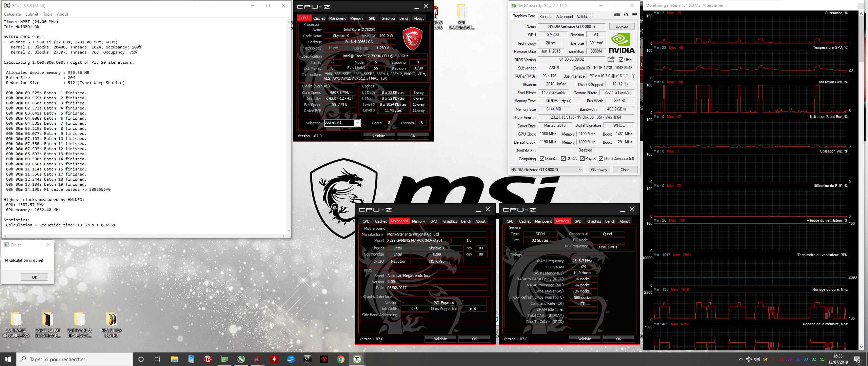
Task: Toggle the DirectCompute 5.0 checkbox in GPU-Z
Action: pyautogui.click(x=601, y=159)
